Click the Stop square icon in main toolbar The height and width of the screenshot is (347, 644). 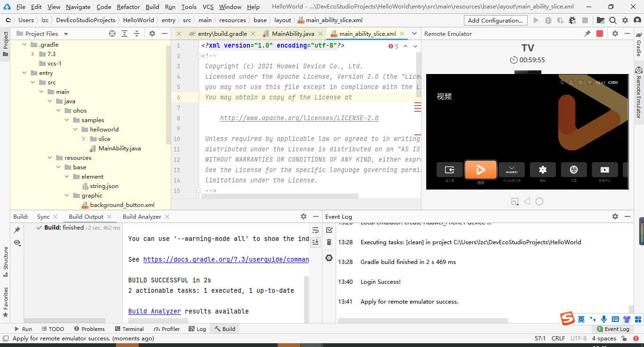[585, 20]
